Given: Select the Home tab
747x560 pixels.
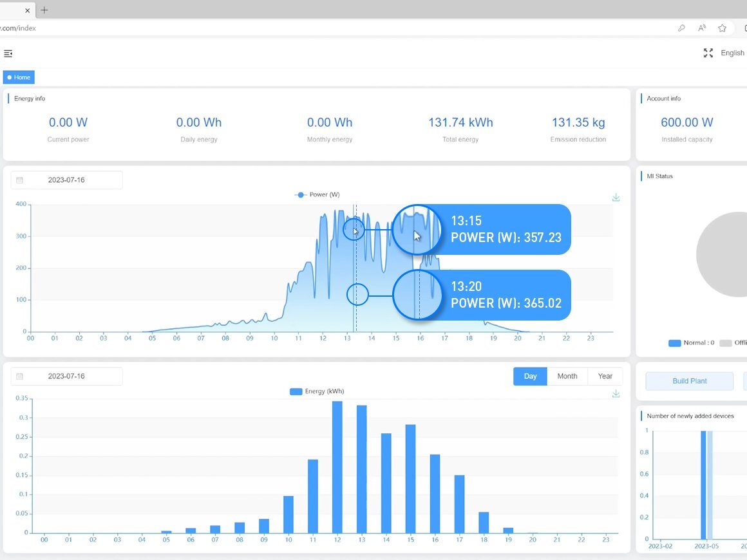Looking at the screenshot, I should [x=19, y=77].
